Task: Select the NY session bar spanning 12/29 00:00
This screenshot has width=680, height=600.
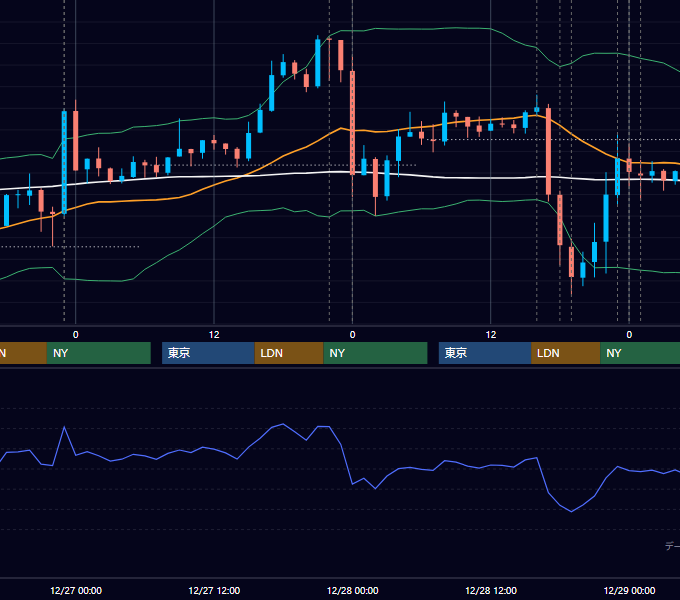Action: point(640,353)
